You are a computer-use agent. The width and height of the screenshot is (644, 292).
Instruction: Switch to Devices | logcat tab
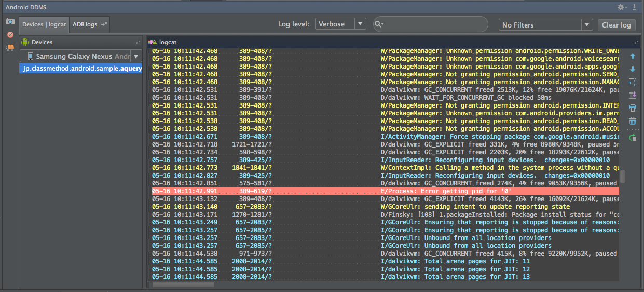point(44,24)
